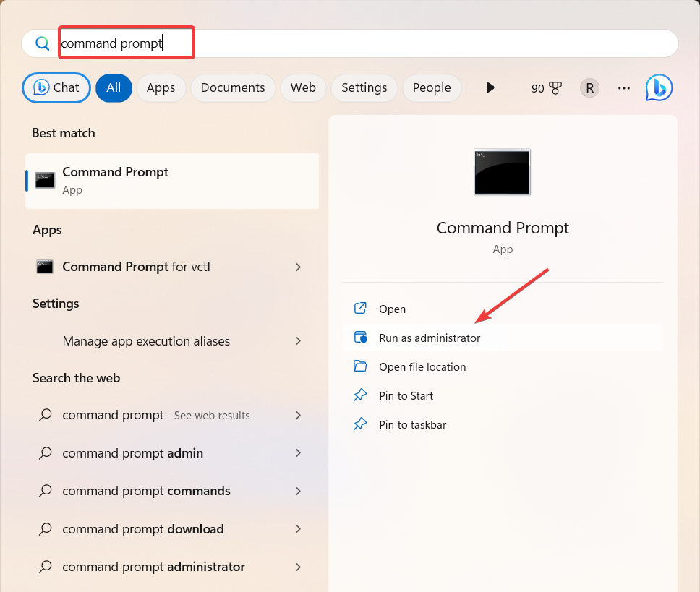Choose Run as administrator
The width and height of the screenshot is (700, 592).
[x=503, y=338]
